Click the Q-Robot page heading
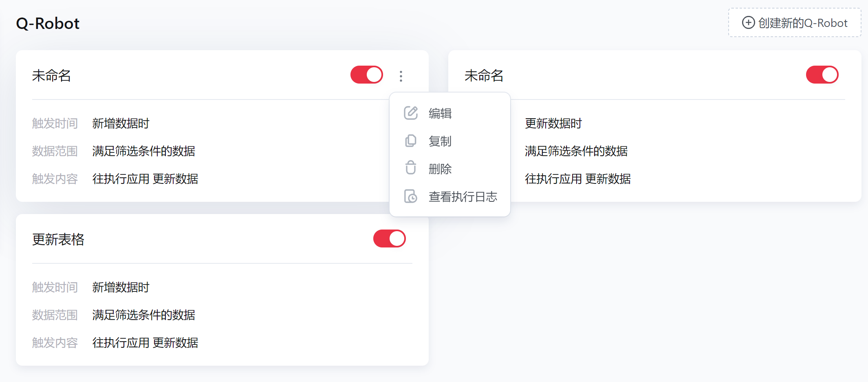Image resolution: width=868 pixels, height=382 pixels. (48, 23)
